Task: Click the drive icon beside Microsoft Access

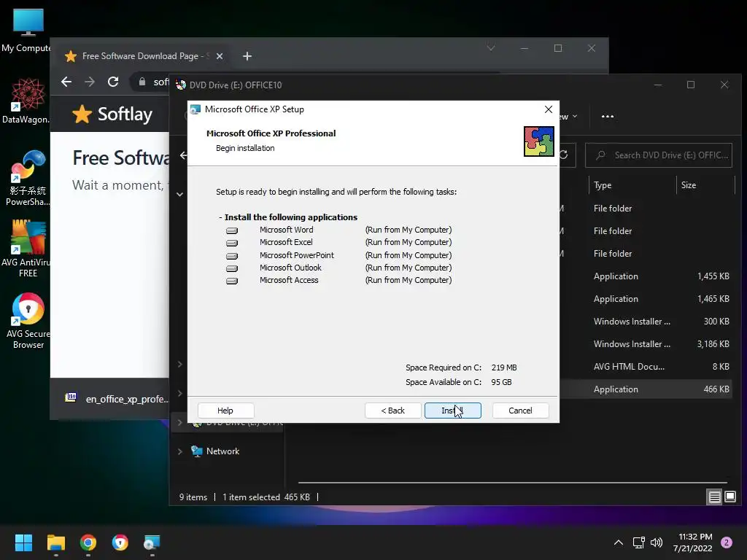Action: point(232,281)
